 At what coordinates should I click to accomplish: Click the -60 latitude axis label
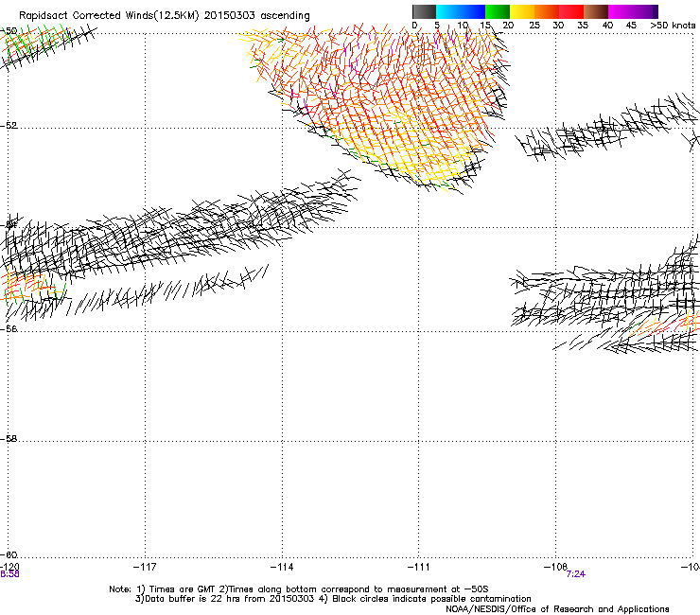tap(9, 554)
